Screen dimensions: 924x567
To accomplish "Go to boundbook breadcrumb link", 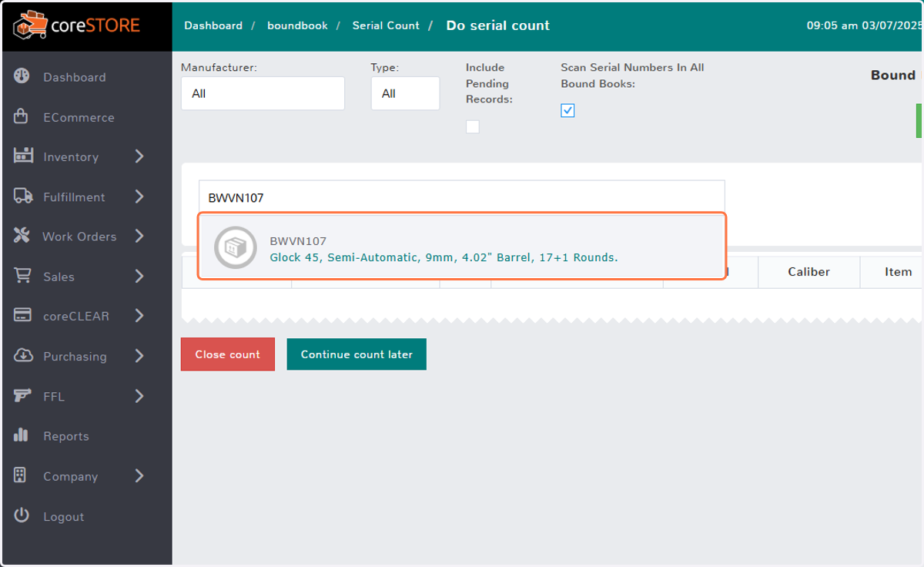I will pos(297,25).
